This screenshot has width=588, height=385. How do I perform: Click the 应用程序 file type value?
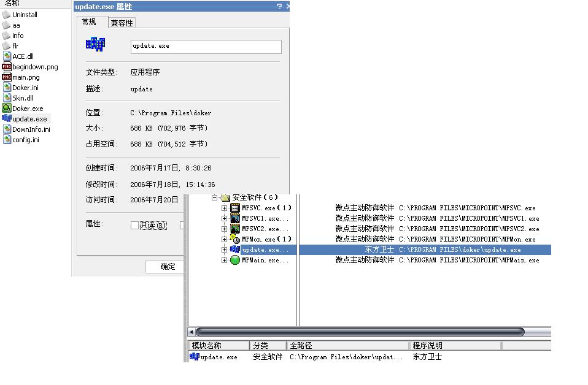click(145, 72)
